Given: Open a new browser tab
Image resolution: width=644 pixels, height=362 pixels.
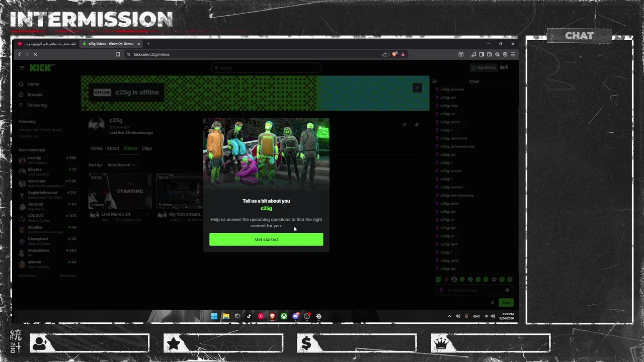Looking at the screenshot, I should tap(148, 44).
